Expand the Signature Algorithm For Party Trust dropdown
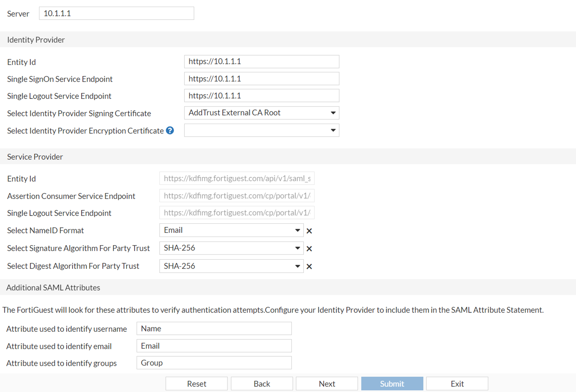 (297, 248)
